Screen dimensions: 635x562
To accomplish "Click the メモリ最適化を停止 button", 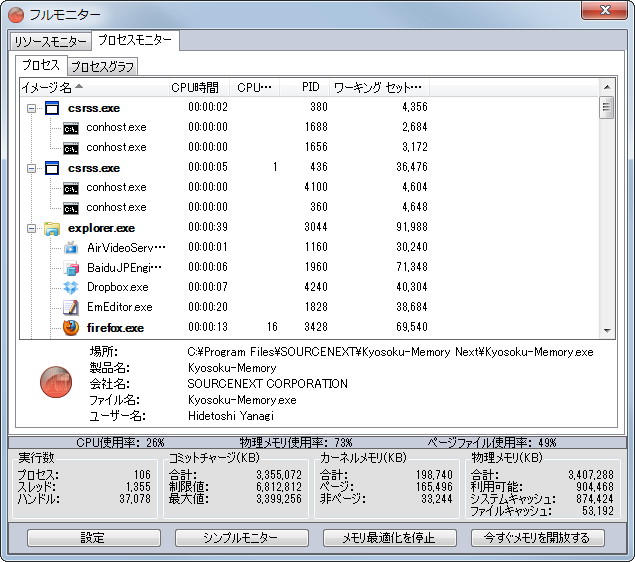I will tap(390, 538).
